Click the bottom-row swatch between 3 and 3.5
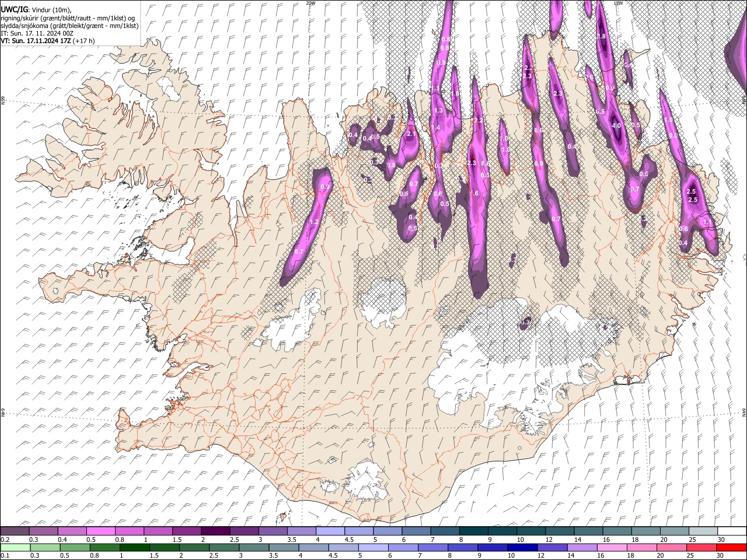Screen dimensions: 747x560 254,547
